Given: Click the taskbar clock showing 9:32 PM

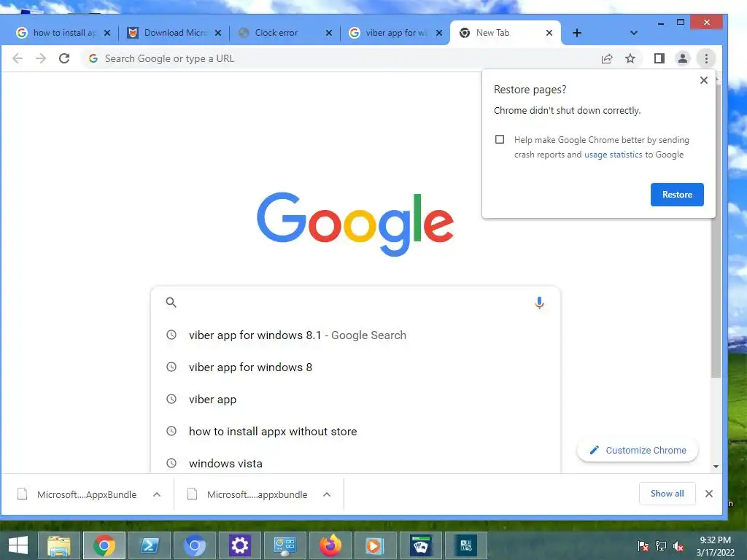Looking at the screenshot, I should (715, 546).
